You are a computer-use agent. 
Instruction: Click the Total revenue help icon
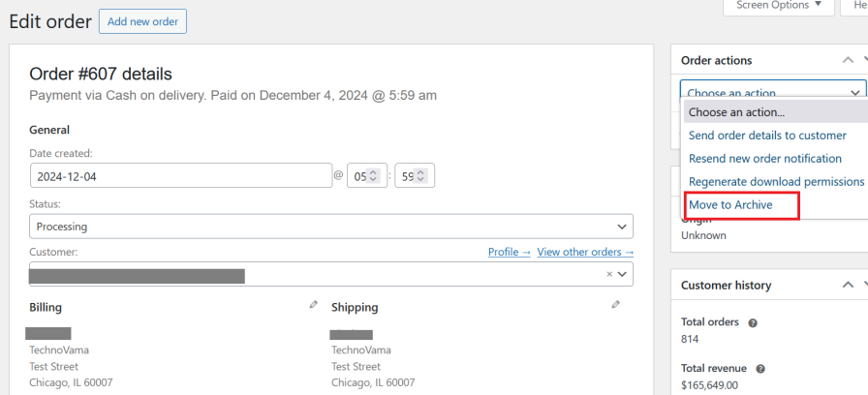[x=760, y=369]
